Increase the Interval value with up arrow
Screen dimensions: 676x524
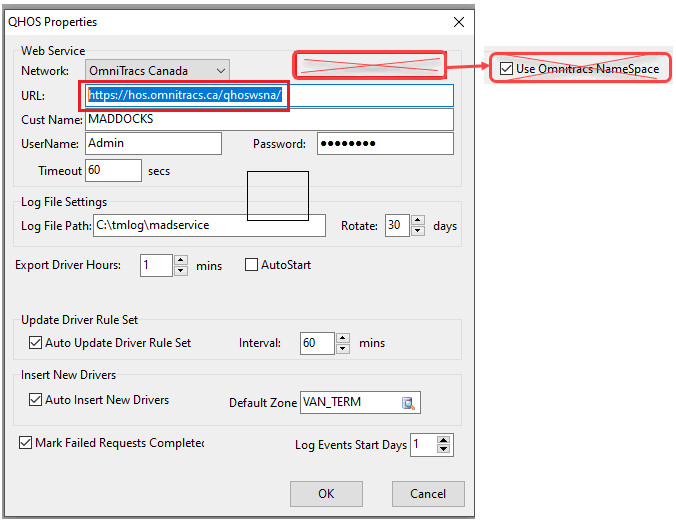(x=343, y=338)
